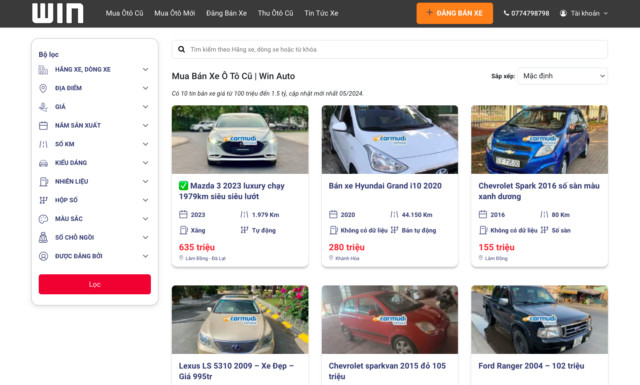
Task: Click the Năm sản xuất calendar icon
Action: 43,125
